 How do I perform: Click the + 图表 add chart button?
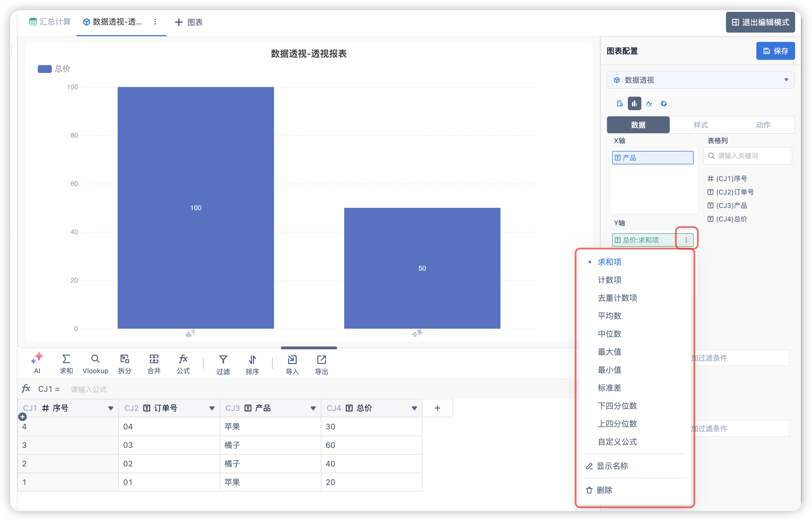pos(189,22)
